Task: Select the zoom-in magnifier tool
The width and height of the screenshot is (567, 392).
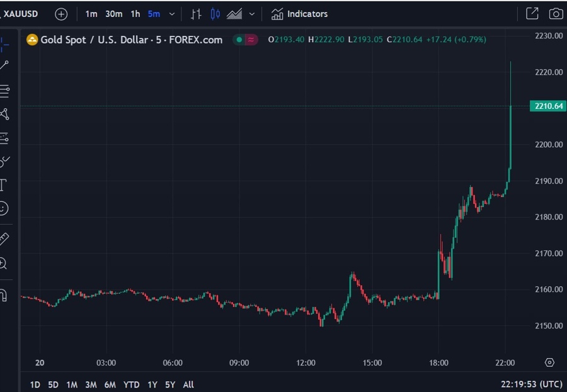Action: (x=3, y=264)
